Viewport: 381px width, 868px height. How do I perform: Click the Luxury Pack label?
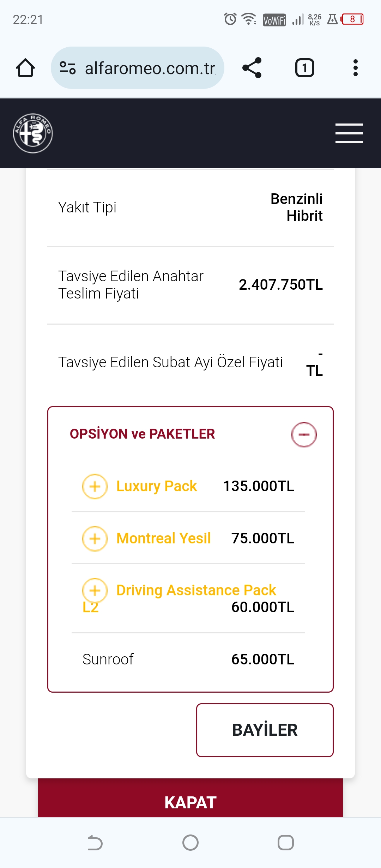click(157, 486)
